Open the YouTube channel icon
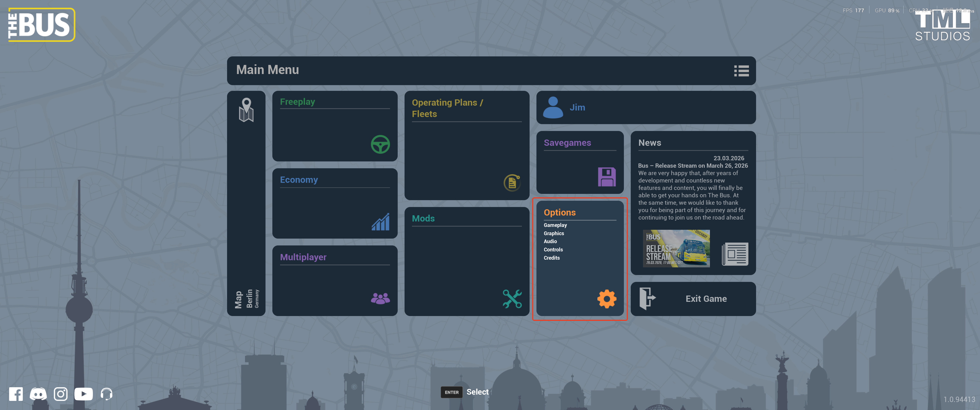Image resolution: width=980 pixels, height=410 pixels. click(x=83, y=394)
